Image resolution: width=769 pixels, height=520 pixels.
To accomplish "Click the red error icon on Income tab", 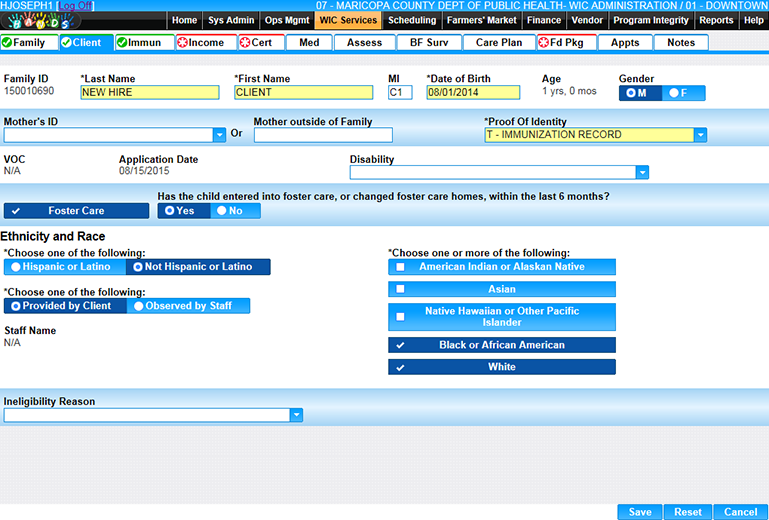I will tap(182, 43).
